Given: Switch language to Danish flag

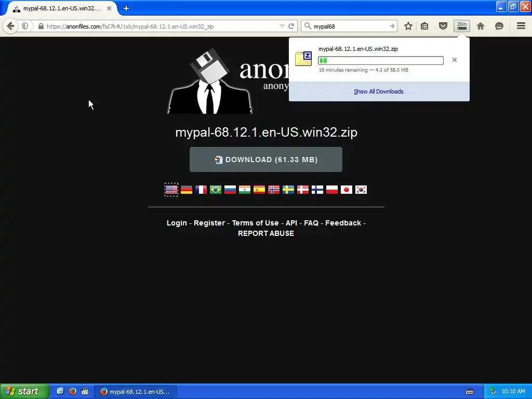Looking at the screenshot, I should [303, 190].
